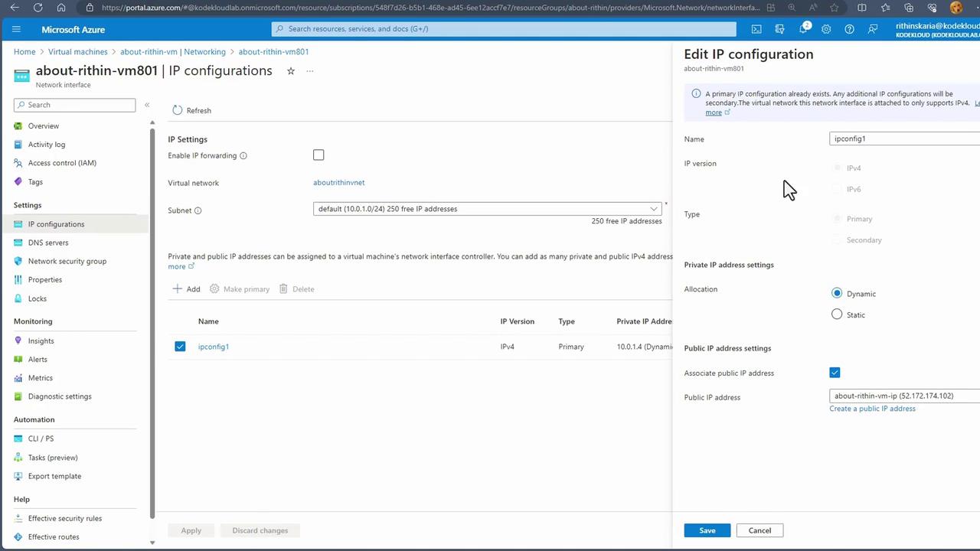The height and width of the screenshot is (551, 980).
Task: Open portal settings gear
Action: [826, 29]
